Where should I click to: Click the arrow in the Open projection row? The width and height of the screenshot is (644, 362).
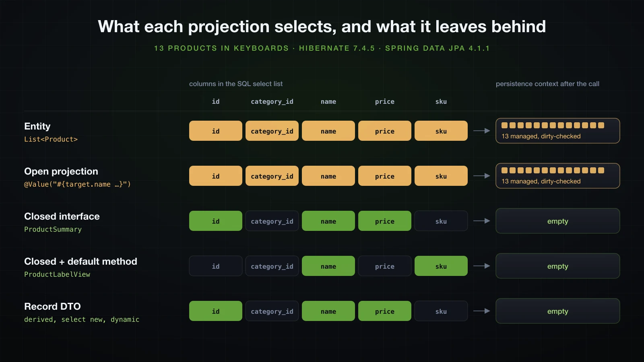pos(481,176)
